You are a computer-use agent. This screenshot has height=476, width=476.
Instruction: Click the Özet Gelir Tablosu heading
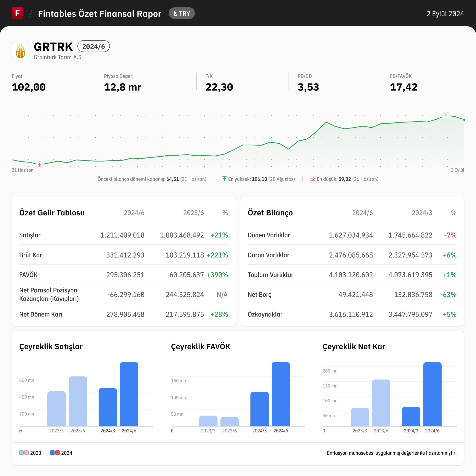[52, 213]
